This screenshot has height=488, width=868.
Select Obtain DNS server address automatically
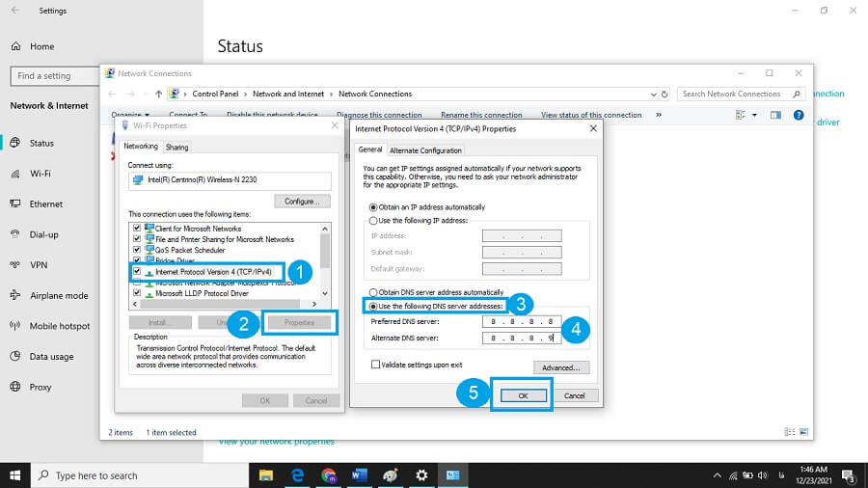point(373,292)
